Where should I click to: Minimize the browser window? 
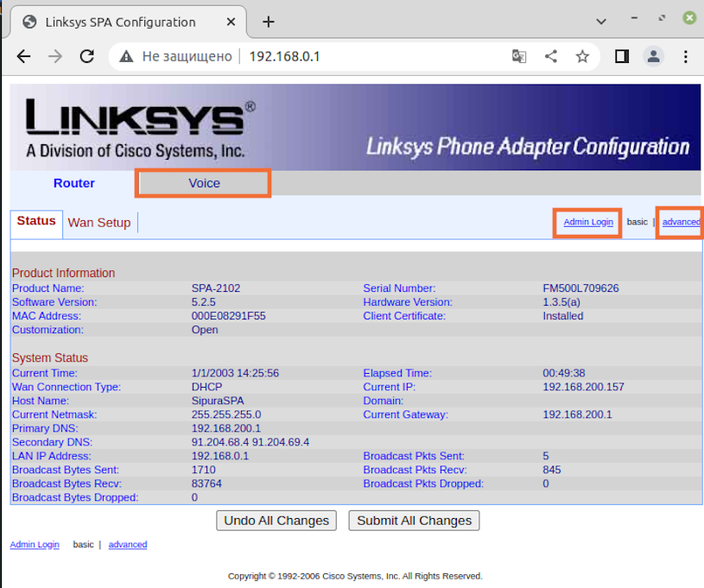coord(634,18)
